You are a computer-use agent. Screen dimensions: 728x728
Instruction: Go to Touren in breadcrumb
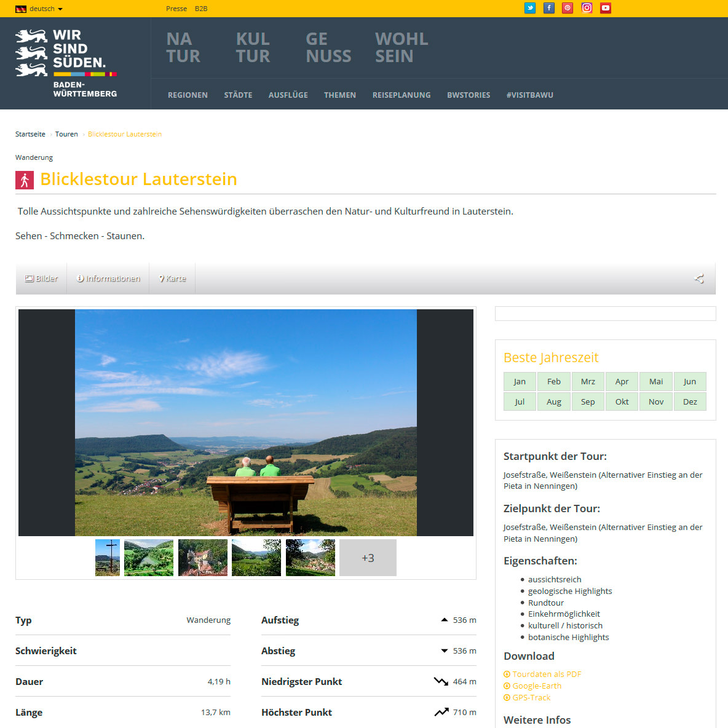click(x=66, y=134)
